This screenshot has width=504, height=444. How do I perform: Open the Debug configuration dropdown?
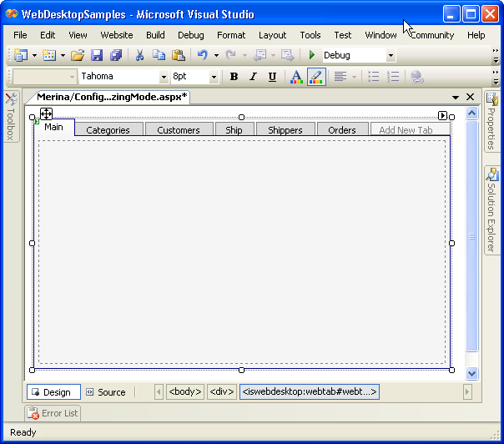[391, 55]
